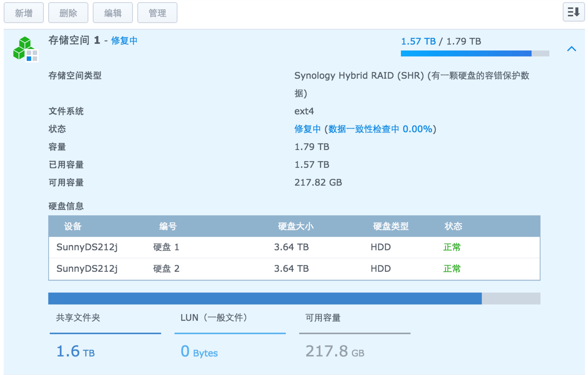Select the 硬盘 1 row
The width and height of the screenshot is (588, 375).
pos(294,247)
